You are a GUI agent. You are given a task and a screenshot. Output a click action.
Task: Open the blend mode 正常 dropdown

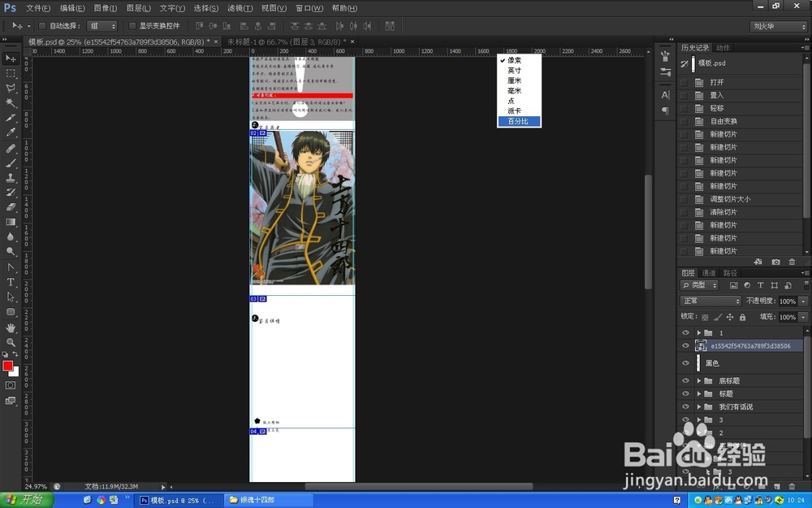710,301
